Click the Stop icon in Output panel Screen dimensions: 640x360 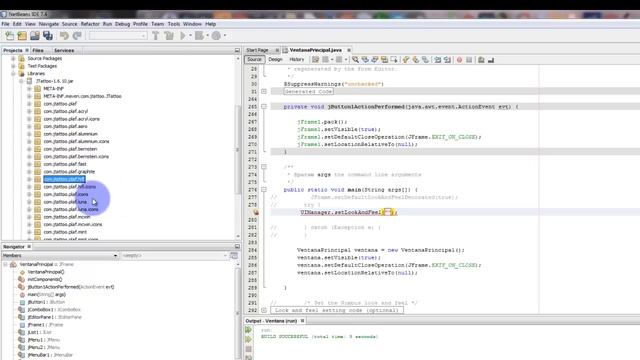pyautogui.click(x=249, y=349)
